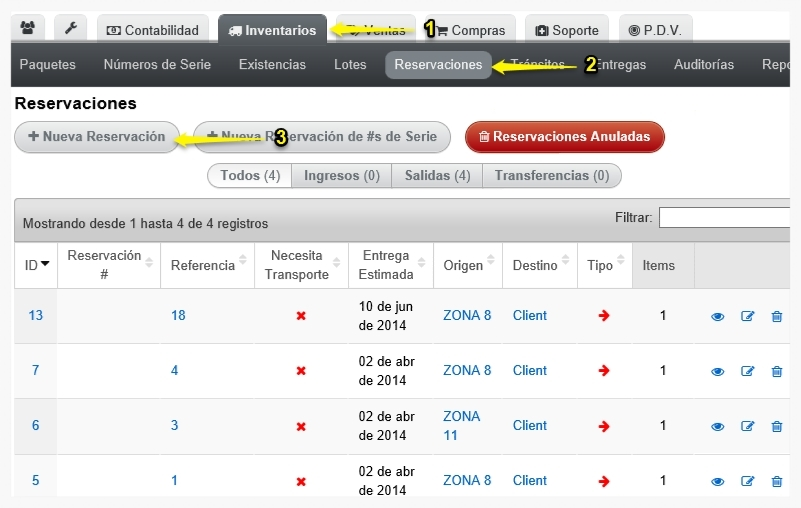
Task: Filter by Salidas (4)
Action: [437, 175]
